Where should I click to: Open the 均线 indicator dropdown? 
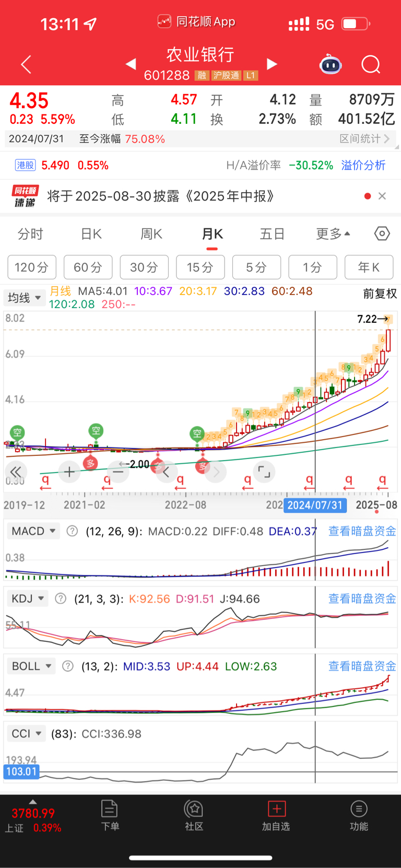(x=25, y=298)
